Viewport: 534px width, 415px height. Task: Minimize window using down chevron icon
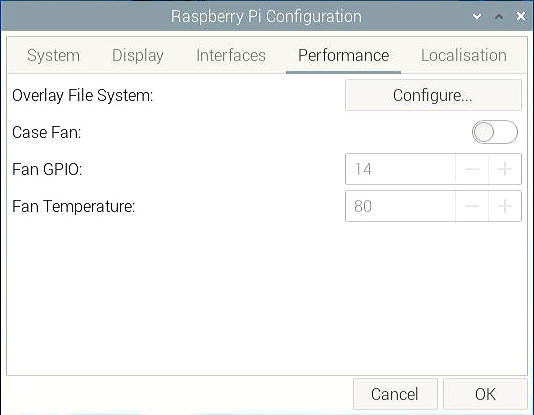point(477,16)
